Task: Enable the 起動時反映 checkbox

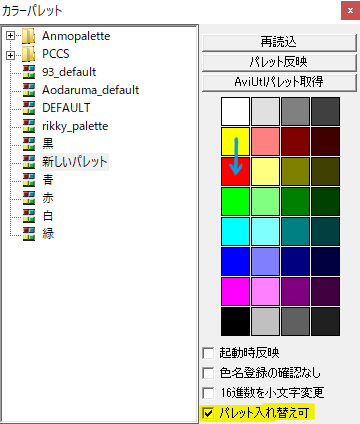Action: coord(208,353)
